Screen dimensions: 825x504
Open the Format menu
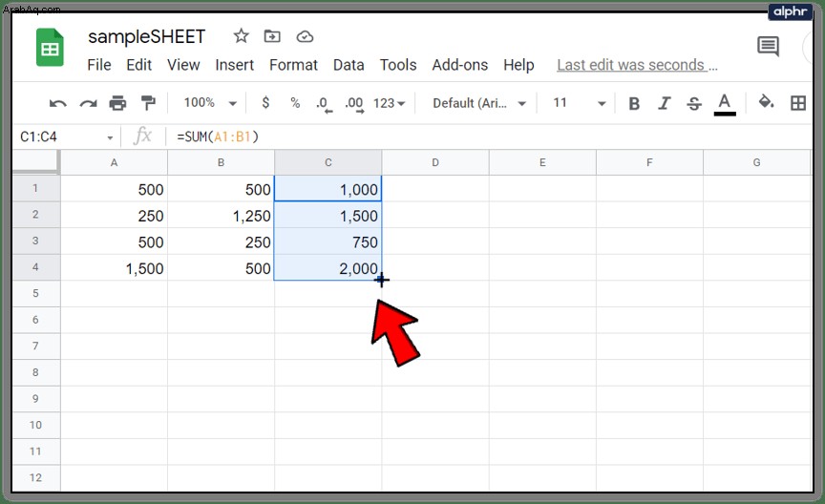pyautogui.click(x=293, y=65)
